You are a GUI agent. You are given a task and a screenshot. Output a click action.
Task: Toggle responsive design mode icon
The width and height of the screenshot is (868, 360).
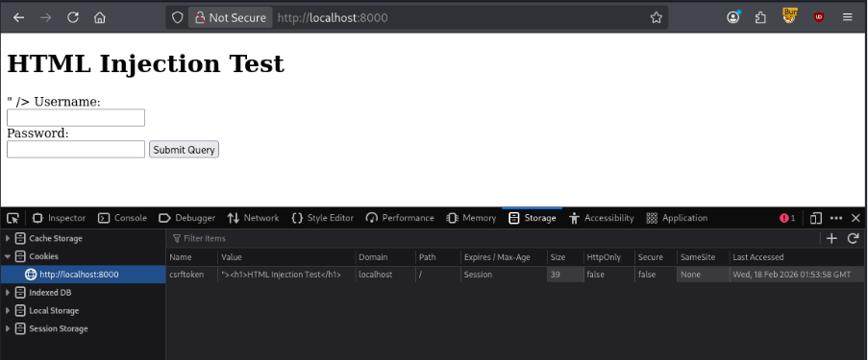pos(815,218)
